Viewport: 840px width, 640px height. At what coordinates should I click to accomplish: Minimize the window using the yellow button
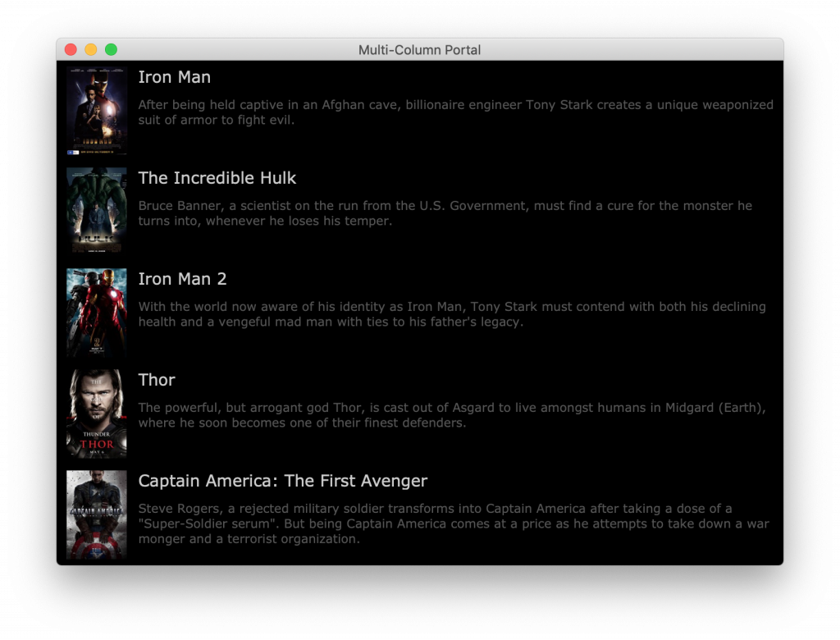tap(91, 50)
